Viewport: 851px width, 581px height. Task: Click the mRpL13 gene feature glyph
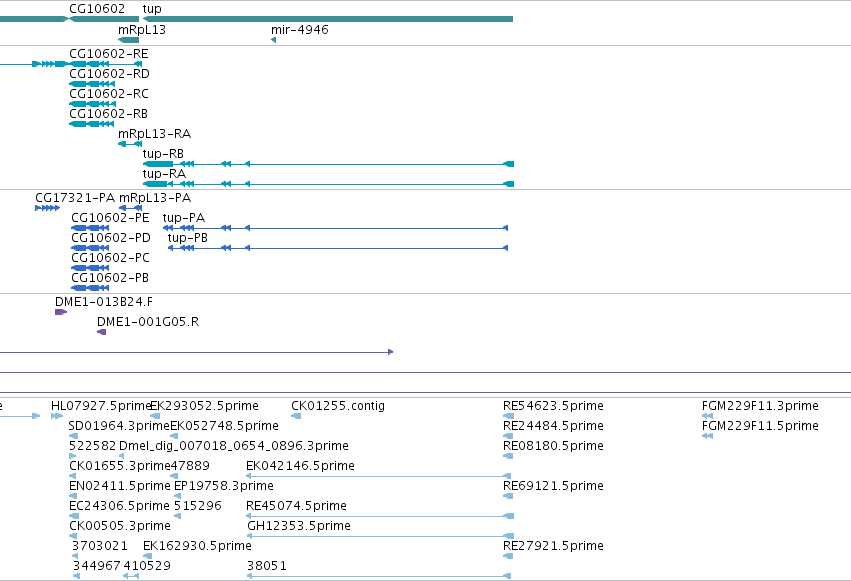coord(129,40)
